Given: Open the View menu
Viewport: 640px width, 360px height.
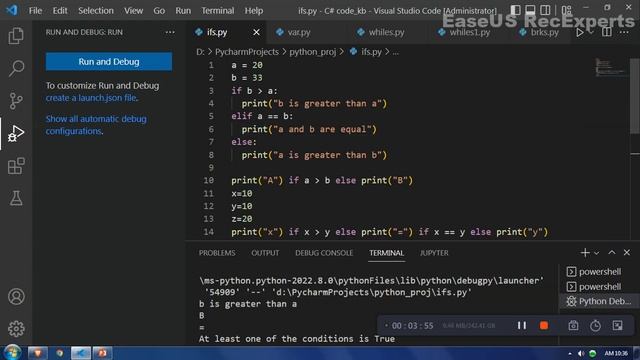Looking at the screenshot, I should [133, 10].
